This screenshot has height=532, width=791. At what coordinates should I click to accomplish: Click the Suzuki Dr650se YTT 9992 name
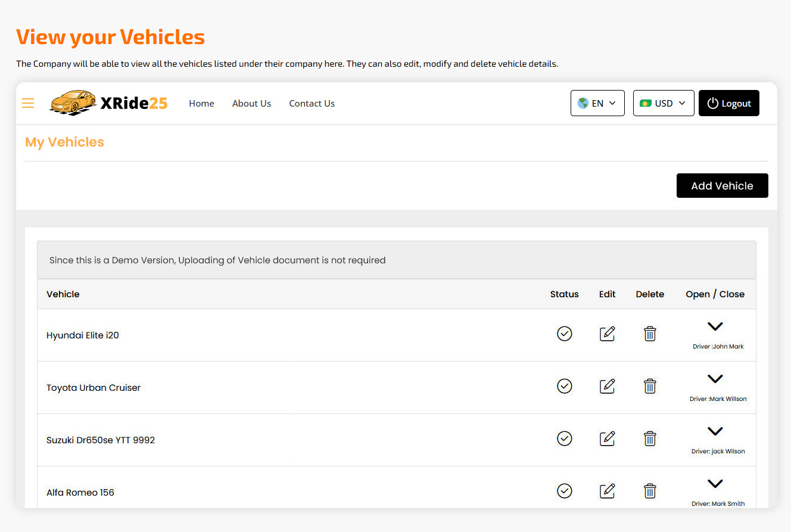click(101, 440)
